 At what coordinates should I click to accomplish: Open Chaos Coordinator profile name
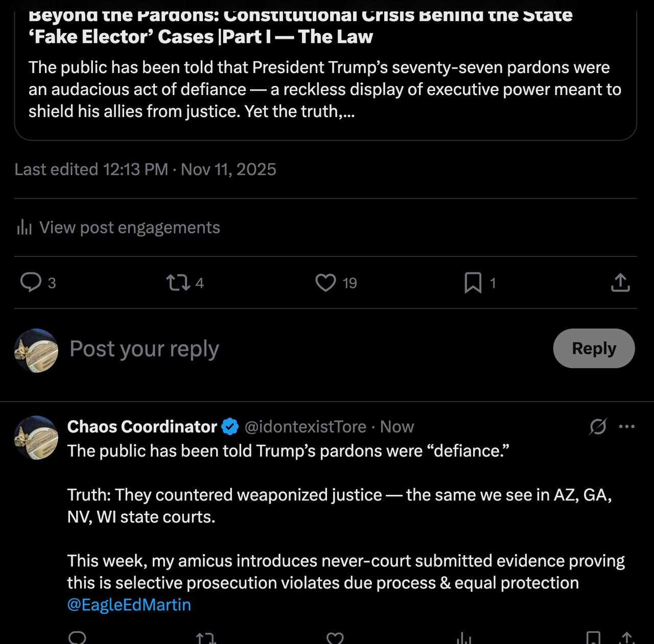[142, 426]
